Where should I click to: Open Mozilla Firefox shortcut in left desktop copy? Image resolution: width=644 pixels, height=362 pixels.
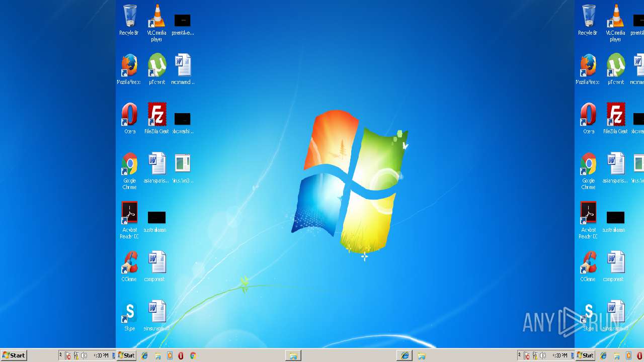(129, 69)
